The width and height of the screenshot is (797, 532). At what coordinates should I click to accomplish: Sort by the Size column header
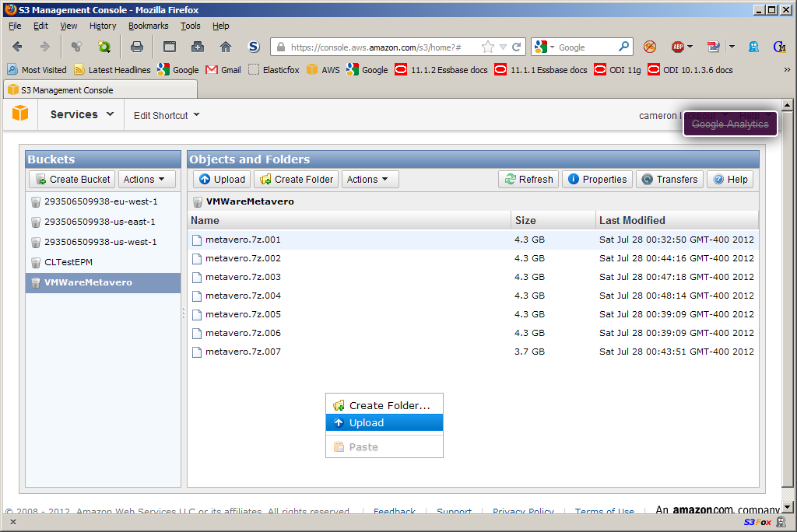(x=553, y=221)
